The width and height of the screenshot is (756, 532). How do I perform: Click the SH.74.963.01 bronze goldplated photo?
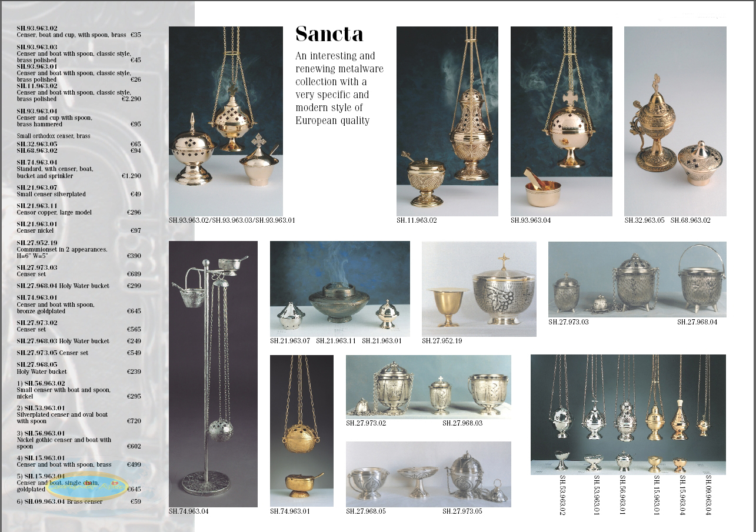click(x=301, y=430)
